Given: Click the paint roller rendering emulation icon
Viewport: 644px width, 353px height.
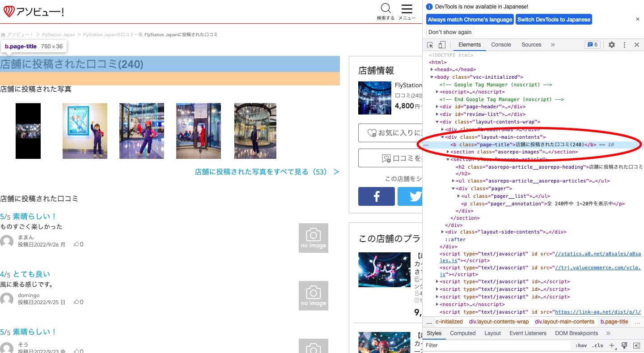Looking at the screenshot, I should click(624, 345).
